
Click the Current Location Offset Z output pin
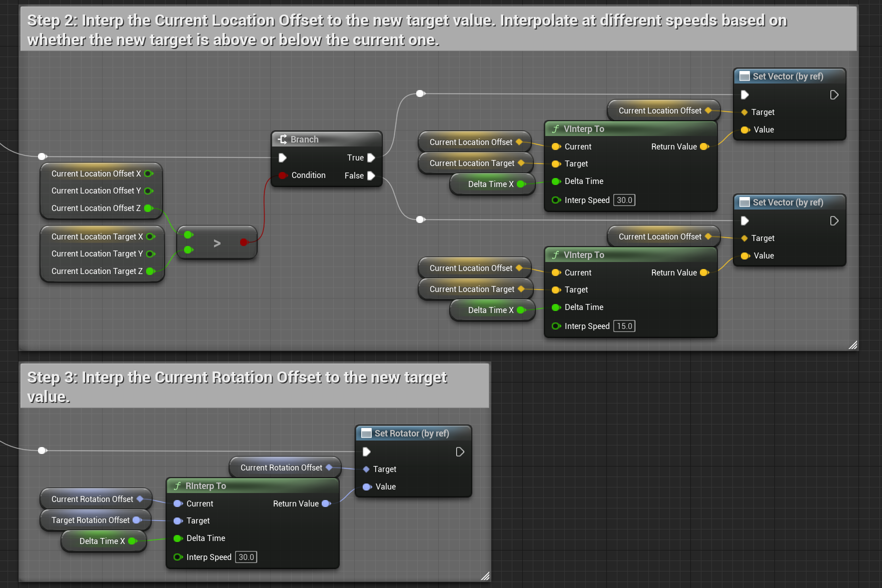(149, 208)
